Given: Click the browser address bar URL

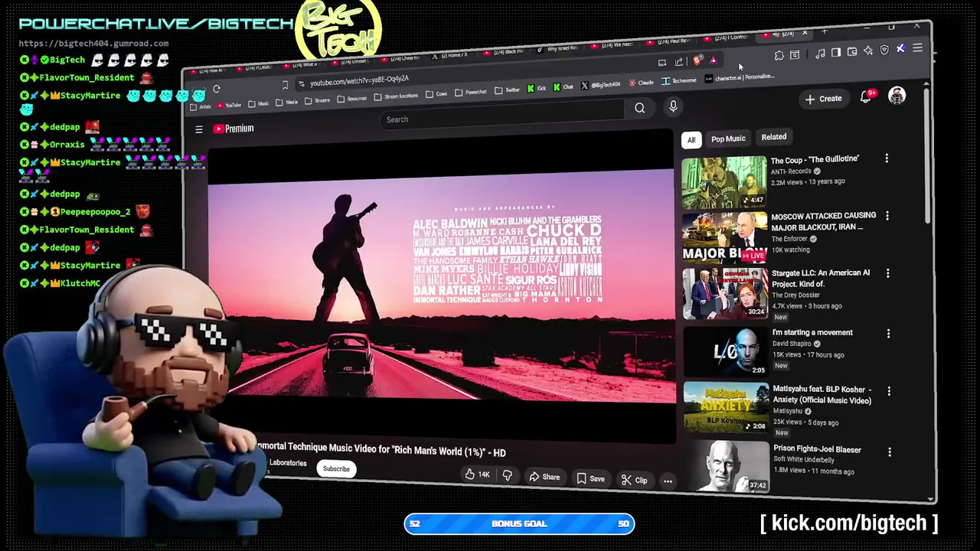Looking at the screenshot, I should [x=359, y=80].
